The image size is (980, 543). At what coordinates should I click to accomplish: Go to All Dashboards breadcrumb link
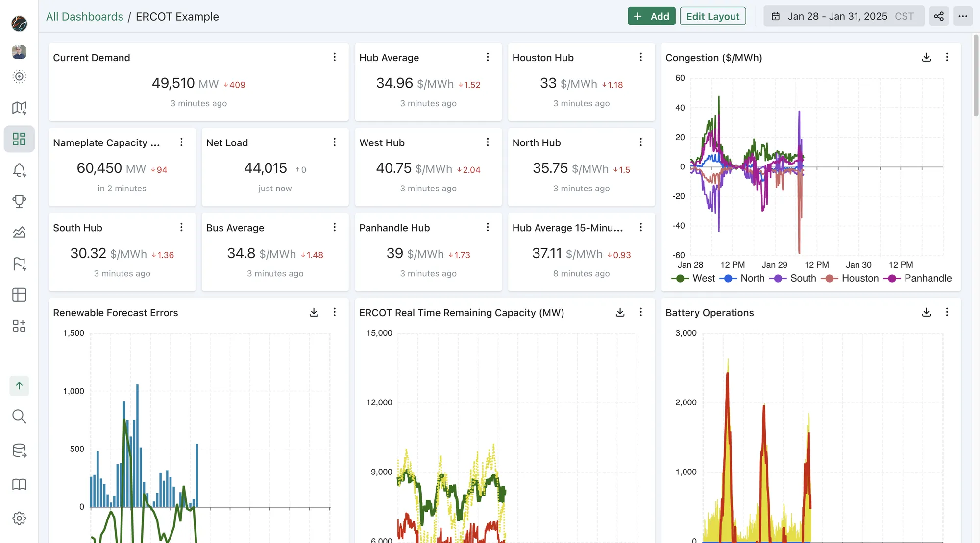tap(85, 16)
